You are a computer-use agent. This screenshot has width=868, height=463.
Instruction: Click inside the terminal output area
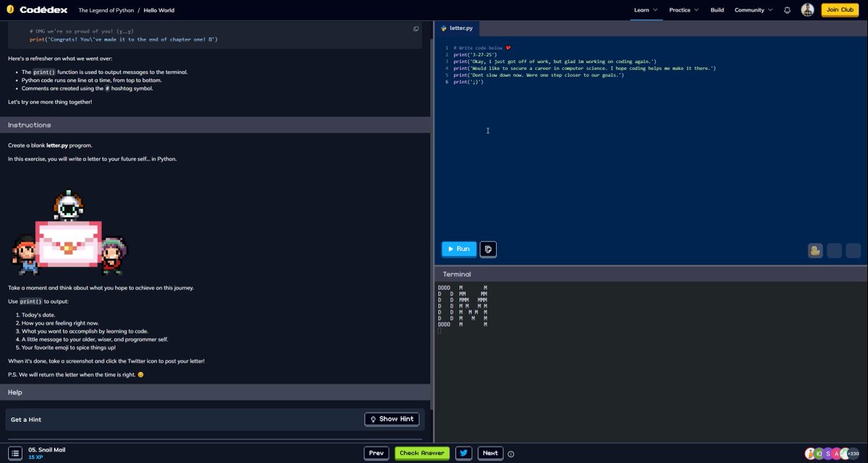click(651, 362)
